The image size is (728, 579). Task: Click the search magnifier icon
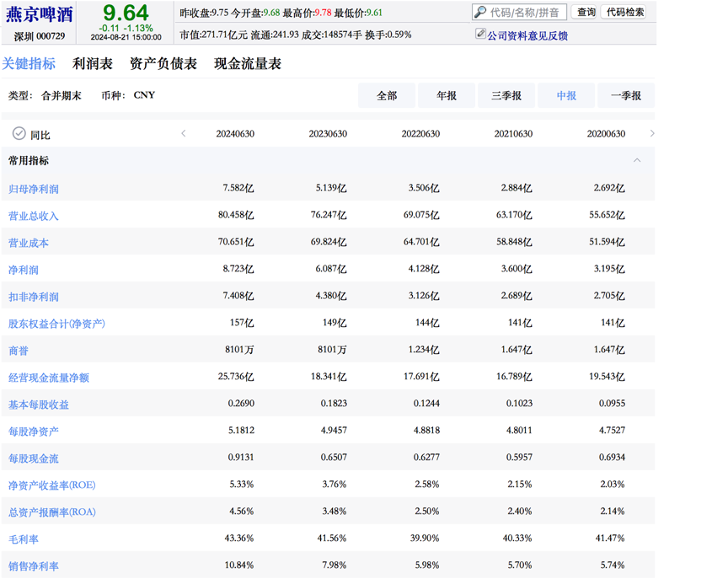[480, 13]
